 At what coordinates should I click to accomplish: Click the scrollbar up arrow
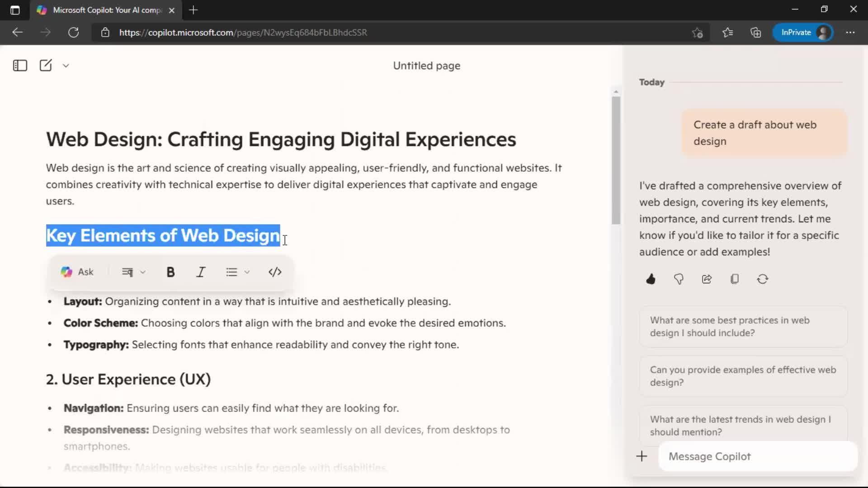click(616, 92)
